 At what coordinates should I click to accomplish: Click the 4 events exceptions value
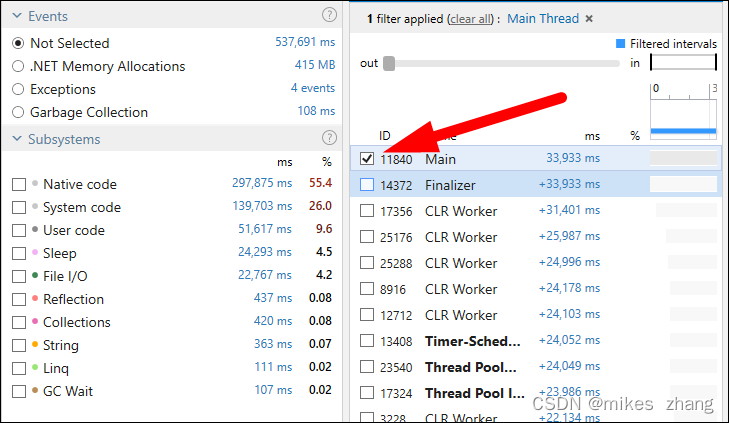(x=313, y=88)
